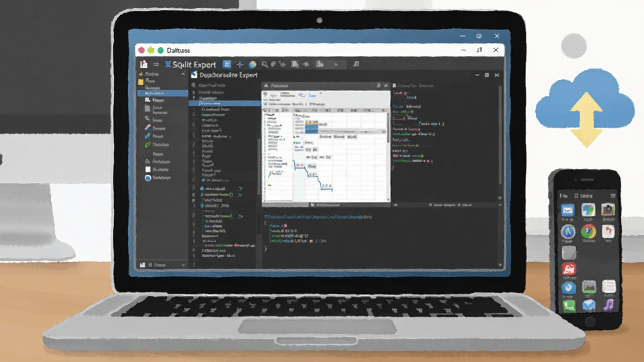Close the embedded chart window with its X
This screenshot has height=362, width=644.
[x=386, y=85]
